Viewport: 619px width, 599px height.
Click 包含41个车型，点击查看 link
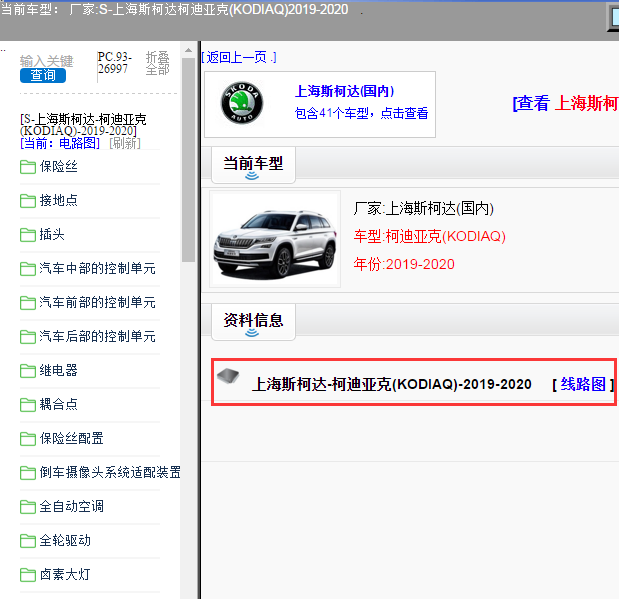361,114
